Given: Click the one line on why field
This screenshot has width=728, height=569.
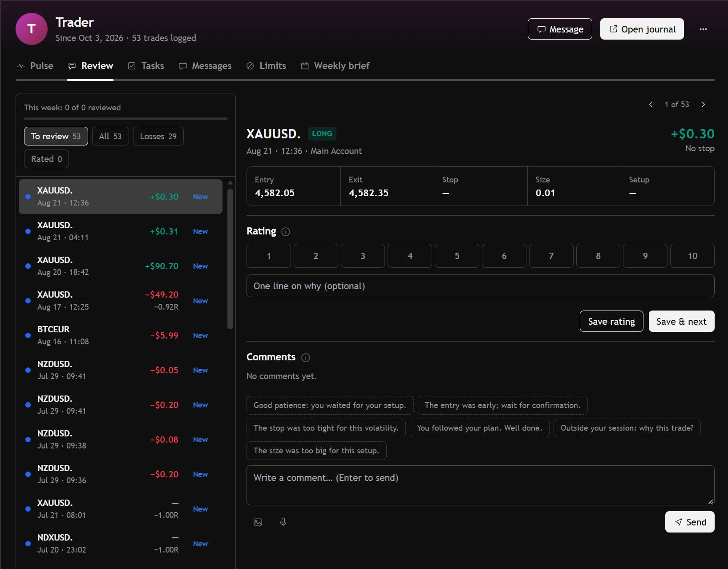Looking at the screenshot, I should point(481,286).
